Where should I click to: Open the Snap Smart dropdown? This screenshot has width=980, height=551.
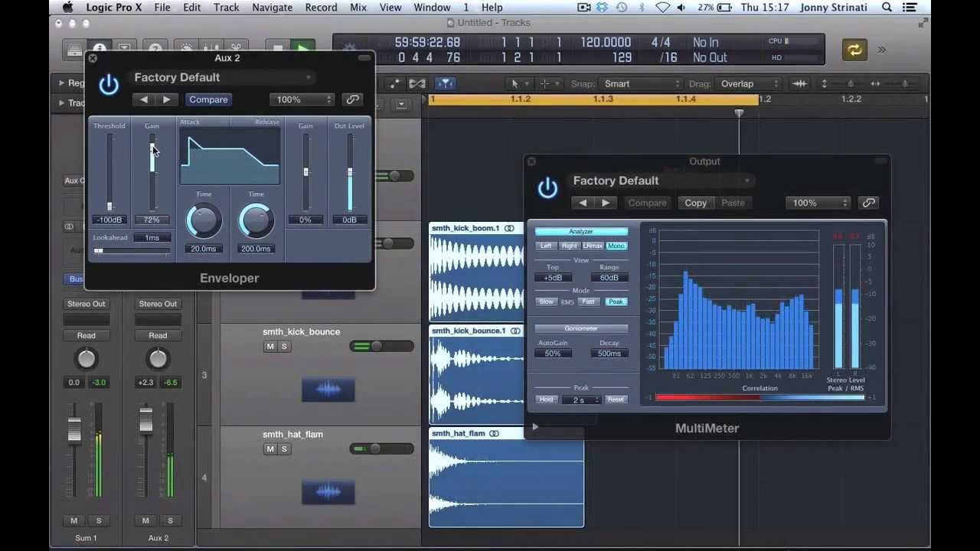point(642,83)
